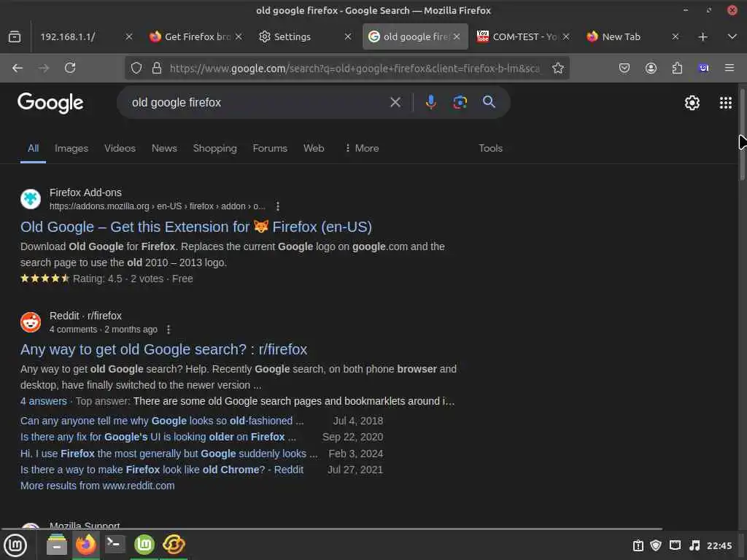Click the padlock site information icon
Image resolution: width=747 pixels, height=560 pixels.
tap(157, 68)
